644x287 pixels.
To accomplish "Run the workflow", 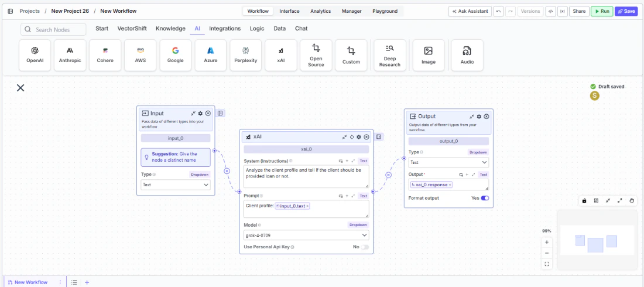I will tap(602, 11).
